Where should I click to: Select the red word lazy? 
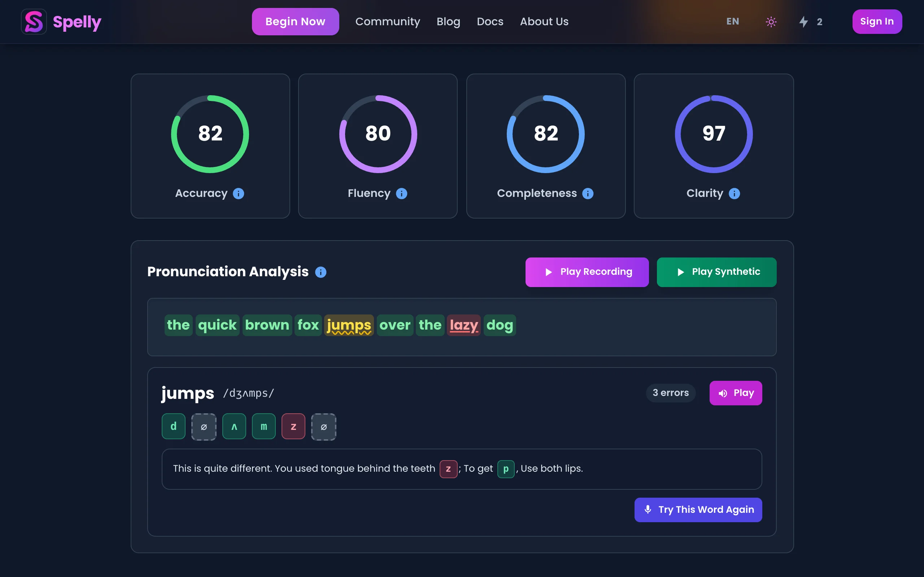point(463,325)
